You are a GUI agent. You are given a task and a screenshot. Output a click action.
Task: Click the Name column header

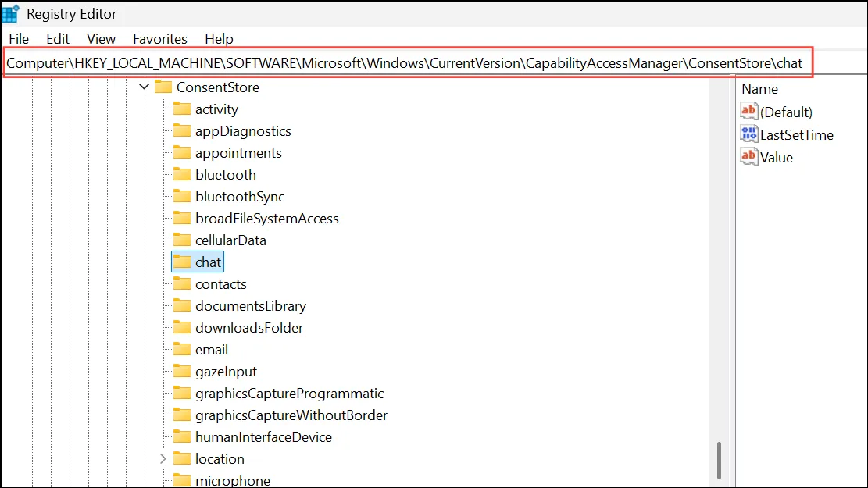point(759,89)
